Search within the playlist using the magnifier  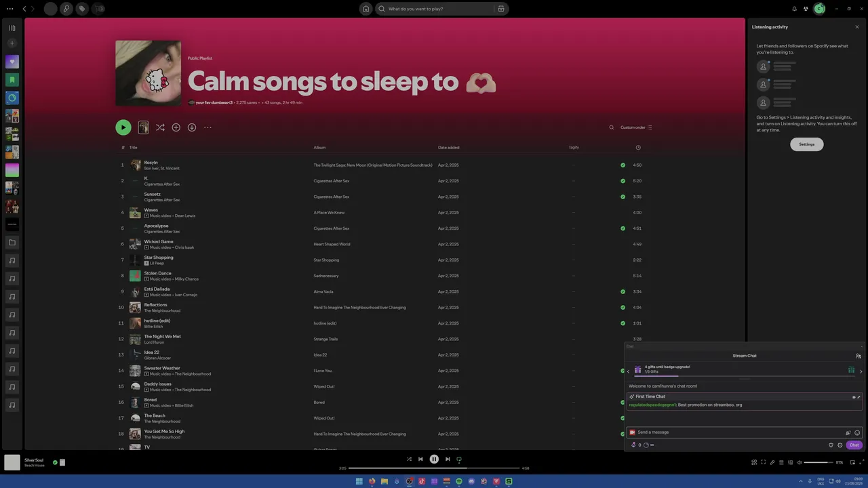coord(611,127)
